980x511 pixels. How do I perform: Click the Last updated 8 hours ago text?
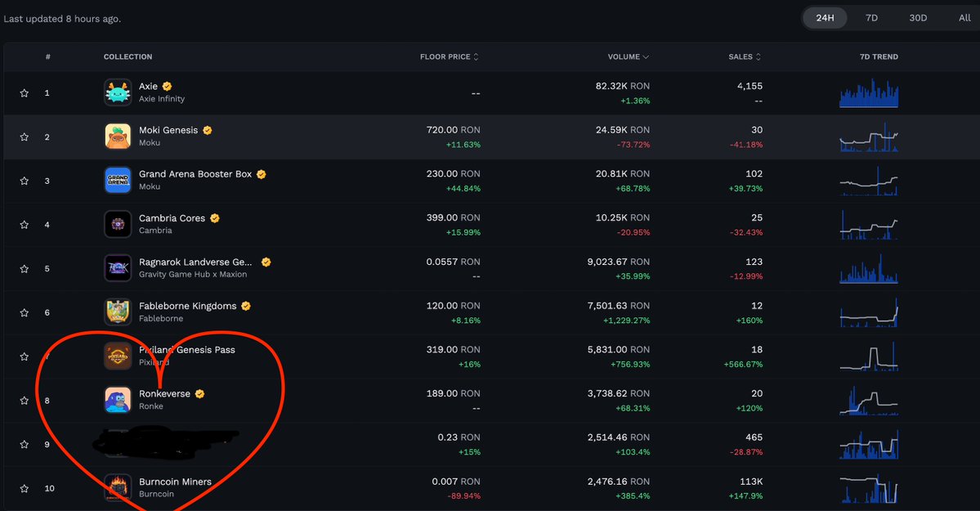pos(62,19)
